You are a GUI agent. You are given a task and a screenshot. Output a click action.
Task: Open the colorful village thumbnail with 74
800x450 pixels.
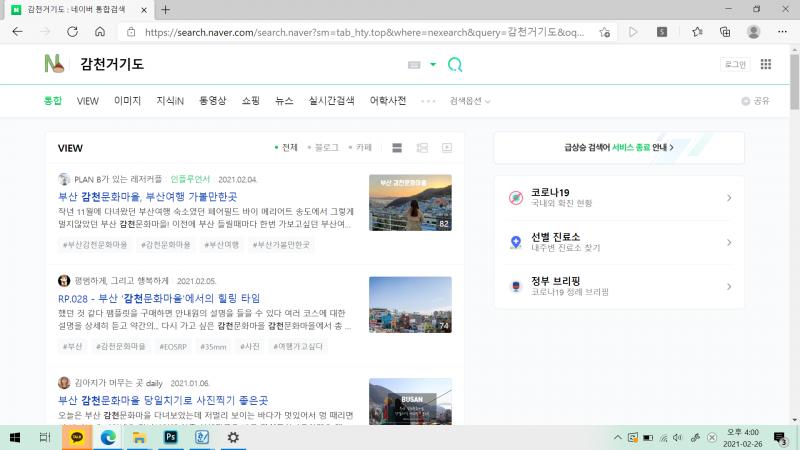pos(410,305)
